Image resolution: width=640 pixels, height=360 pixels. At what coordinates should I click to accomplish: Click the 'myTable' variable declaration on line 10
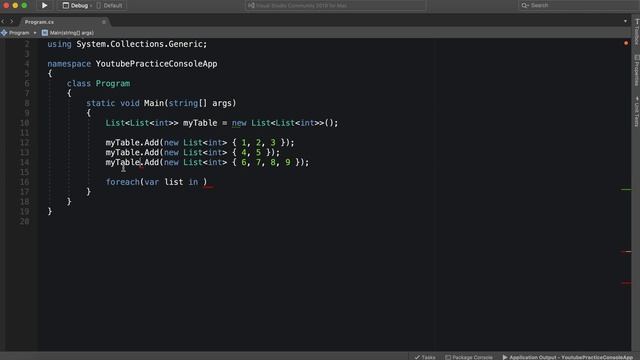pyautogui.click(x=200, y=123)
